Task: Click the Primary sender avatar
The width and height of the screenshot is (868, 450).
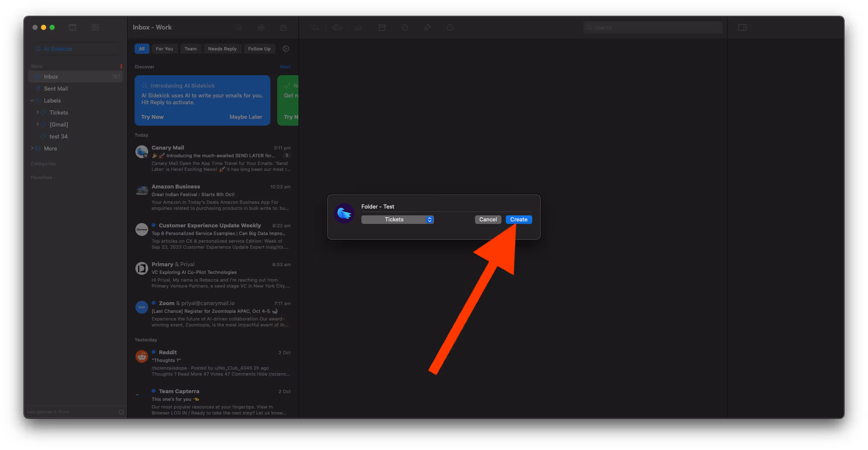Action: (x=142, y=268)
